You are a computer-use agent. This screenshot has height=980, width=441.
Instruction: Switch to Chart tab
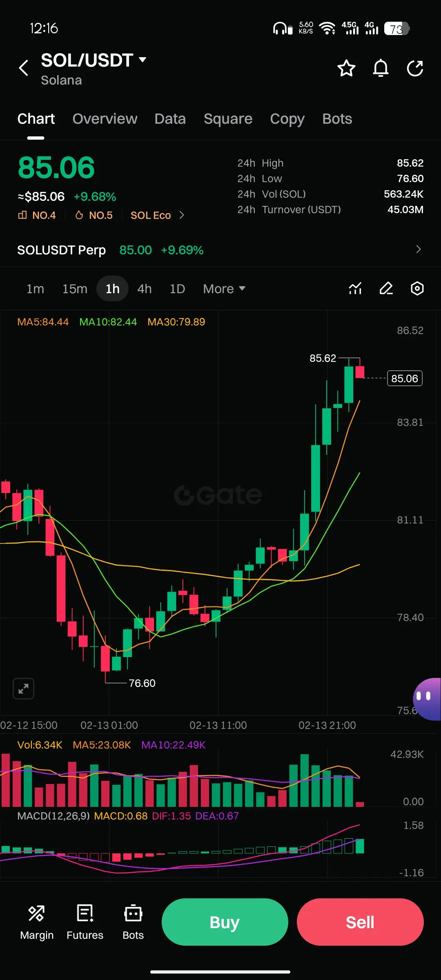[36, 119]
